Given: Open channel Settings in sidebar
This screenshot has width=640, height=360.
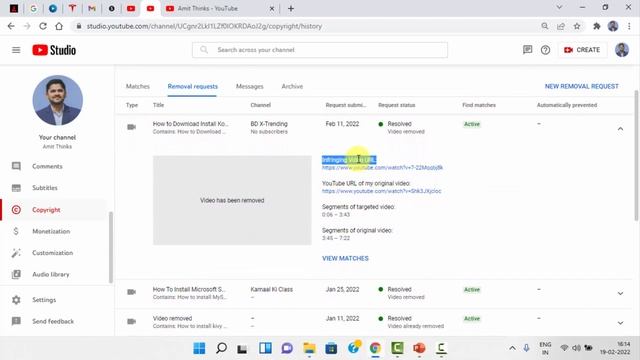Looking at the screenshot, I should (44, 300).
